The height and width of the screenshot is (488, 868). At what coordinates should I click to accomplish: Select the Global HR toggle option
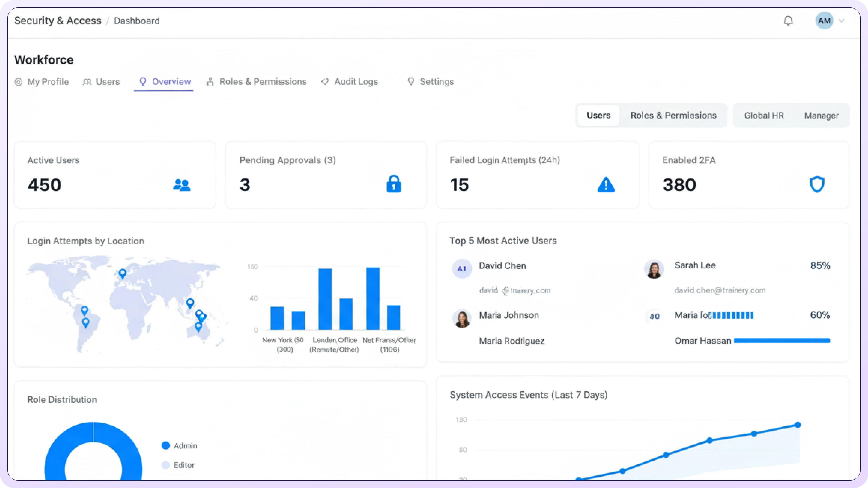tap(764, 115)
